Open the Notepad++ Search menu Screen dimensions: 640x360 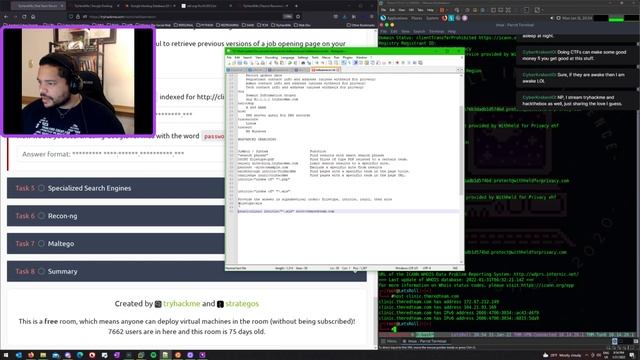point(247,58)
